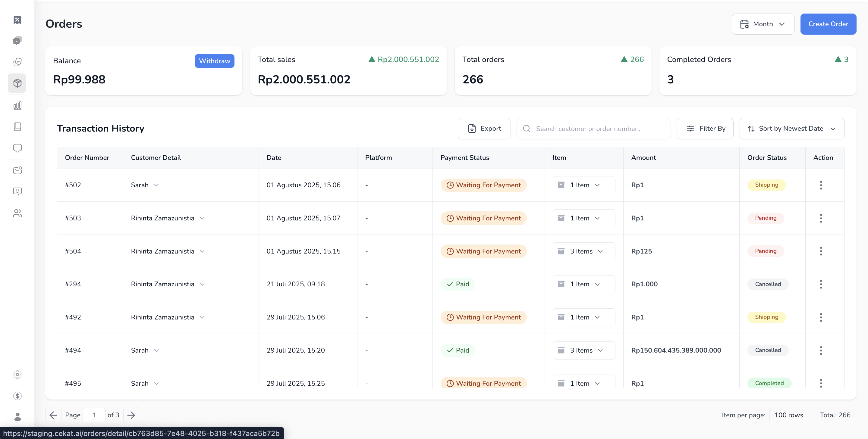This screenshot has height=439, width=868.
Task: Open the user profile icon at bottom
Action: click(17, 417)
